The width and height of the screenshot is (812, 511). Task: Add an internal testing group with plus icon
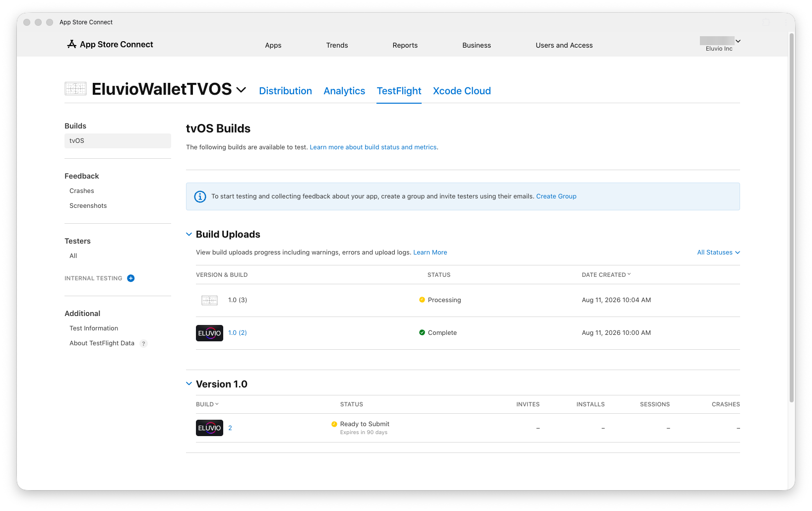coord(131,278)
